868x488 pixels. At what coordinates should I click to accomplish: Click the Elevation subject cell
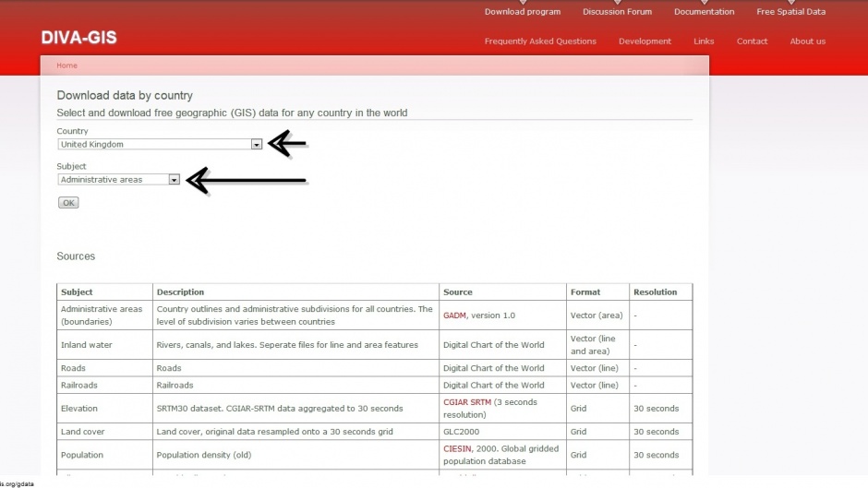(104, 409)
